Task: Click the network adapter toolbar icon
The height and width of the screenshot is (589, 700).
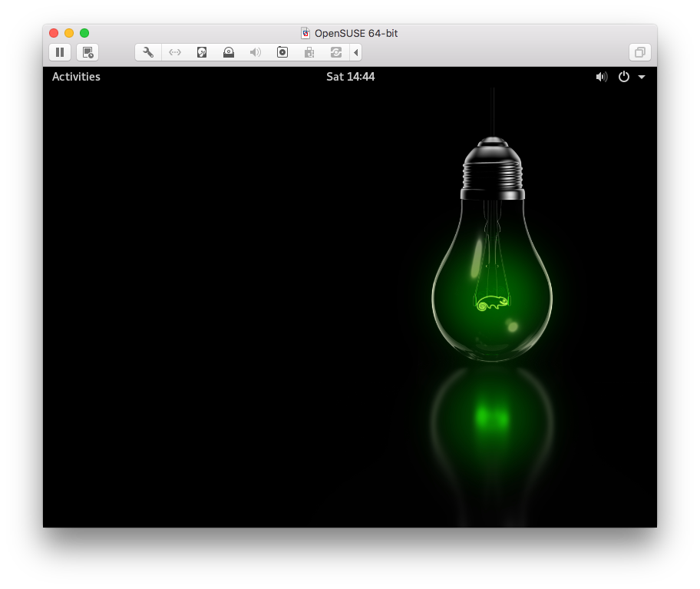Action: [175, 52]
